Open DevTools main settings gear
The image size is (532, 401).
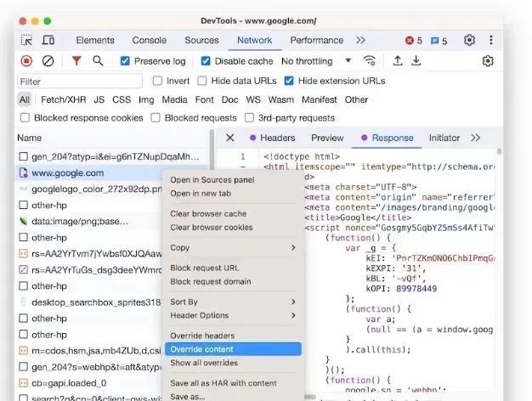point(470,40)
